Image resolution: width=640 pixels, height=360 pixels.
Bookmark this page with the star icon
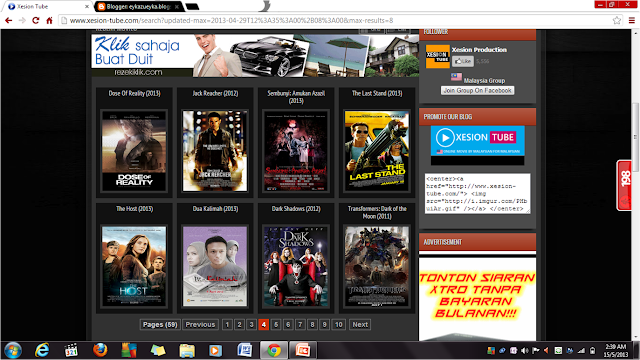click(x=617, y=20)
